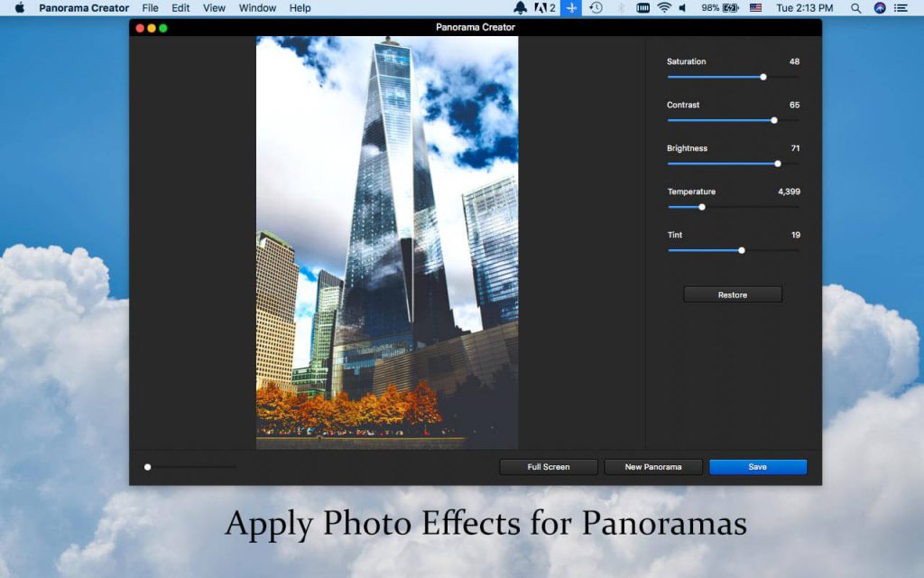
Task: Click the Time Machine menu bar icon
Action: [x=596, y=8]
